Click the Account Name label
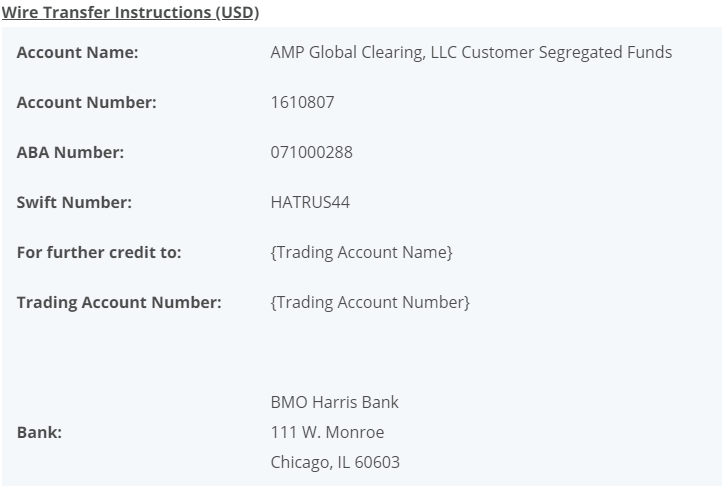Screen dimensions: 722x486 pyautogui.click(x=77, y=53)
